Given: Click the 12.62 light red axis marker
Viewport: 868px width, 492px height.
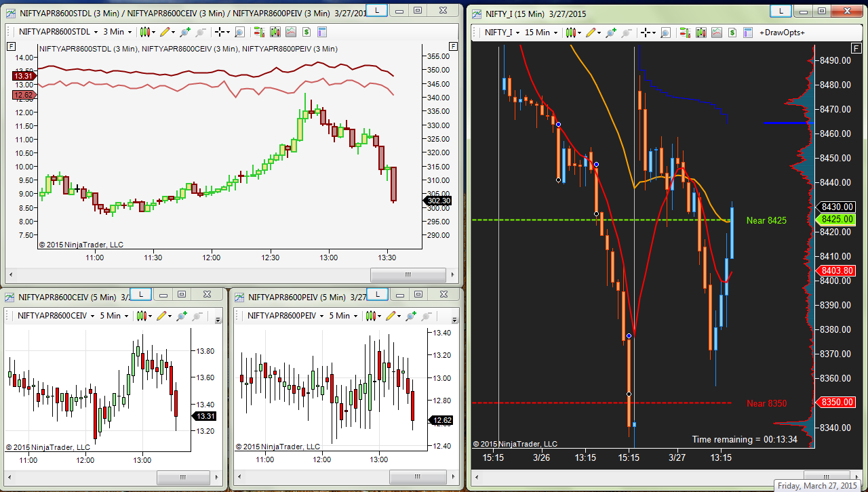Looking at the screenshot, I should (23, 95).
